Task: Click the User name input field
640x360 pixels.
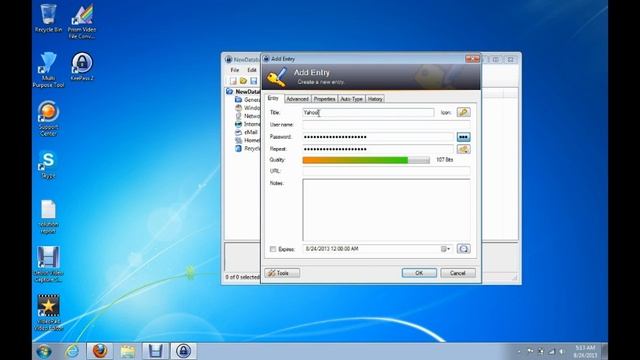Action: click(x=386, y=124)
